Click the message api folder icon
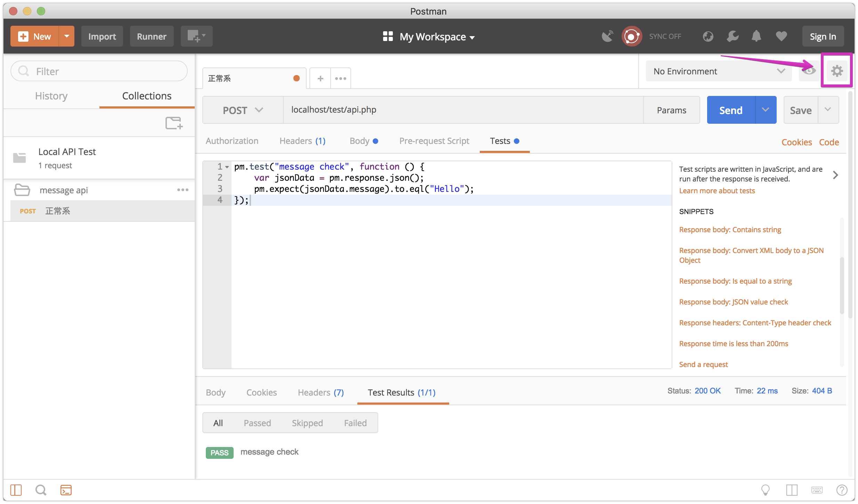Image resolution: width=858 pixels, height=504 pixels. pos(22,190)
